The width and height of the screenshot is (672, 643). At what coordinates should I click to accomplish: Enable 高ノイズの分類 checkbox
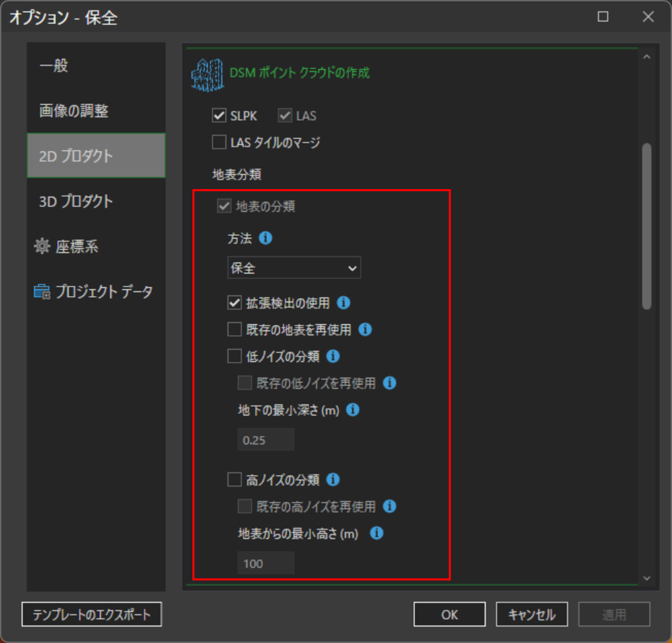[x=234, y=480]
